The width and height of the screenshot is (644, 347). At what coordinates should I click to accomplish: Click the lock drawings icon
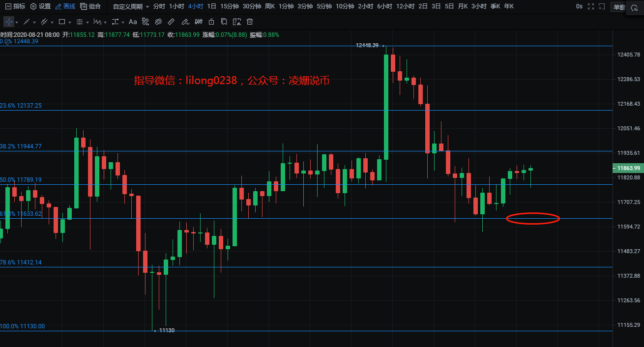pos(211,22)
